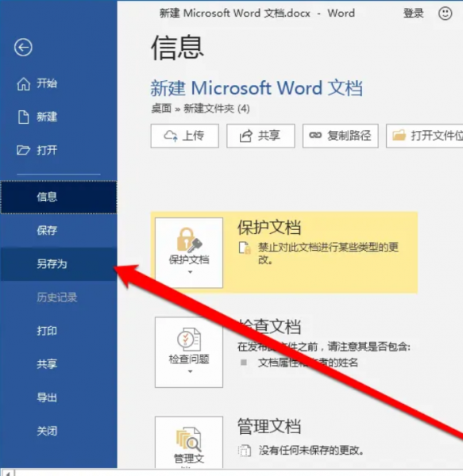Image resolution: width=463 pixels, height=476 pixels.
Task: Select 导出 in the sidebar
Action: point(59,397)
